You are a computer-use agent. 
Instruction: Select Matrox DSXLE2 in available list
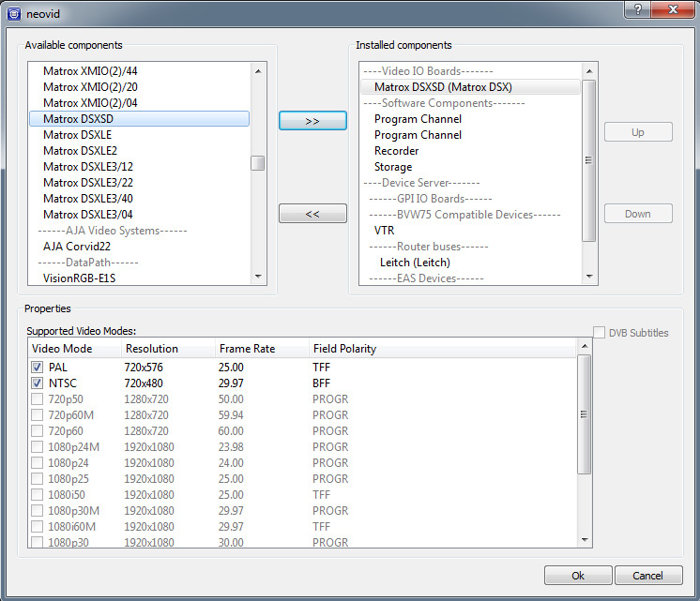click(139, 151)
